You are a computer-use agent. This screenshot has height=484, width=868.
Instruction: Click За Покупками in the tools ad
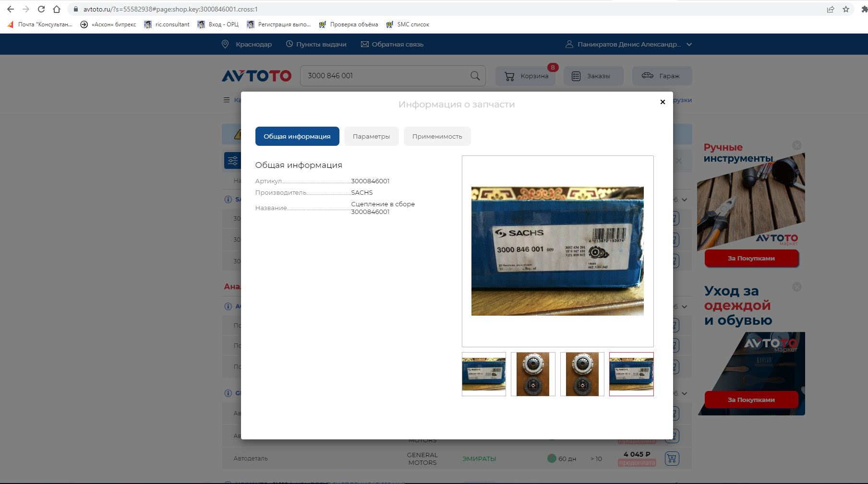tap(751, 258)
